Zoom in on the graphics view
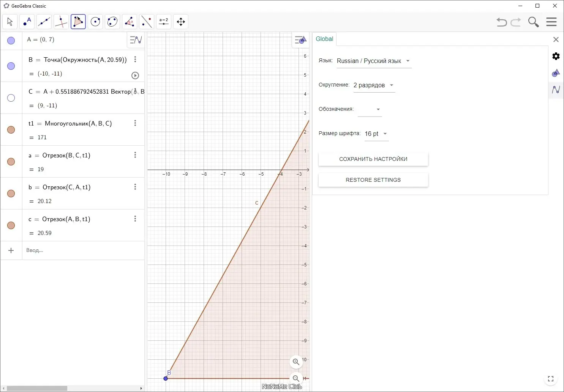The height and width of the screenshot is (392, 564). [x=296, y=362]
